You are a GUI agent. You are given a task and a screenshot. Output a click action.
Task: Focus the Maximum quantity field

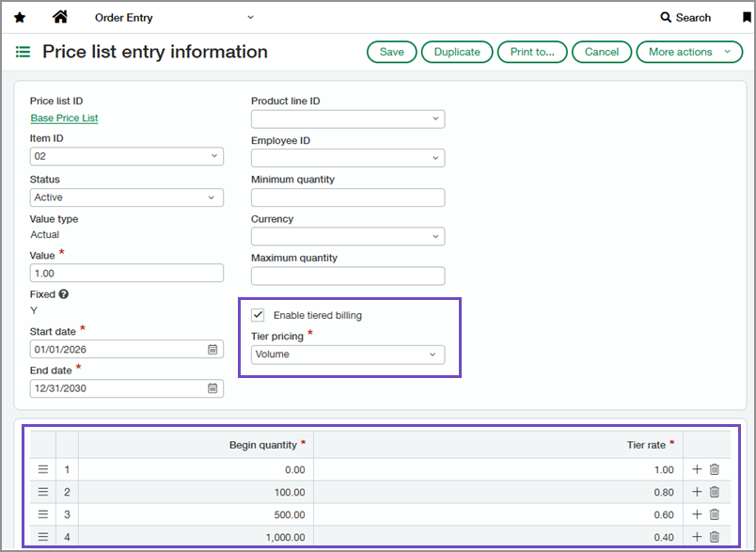348,276
